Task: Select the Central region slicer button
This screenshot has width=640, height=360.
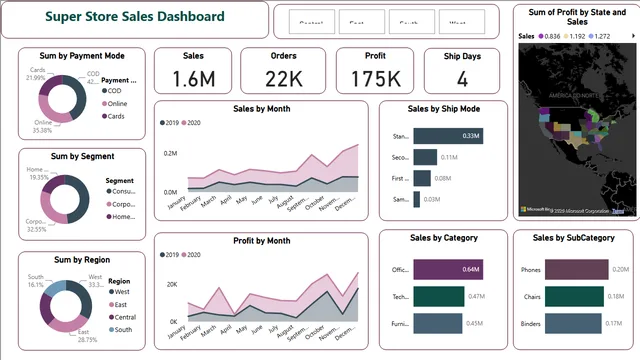Action: 312,22
